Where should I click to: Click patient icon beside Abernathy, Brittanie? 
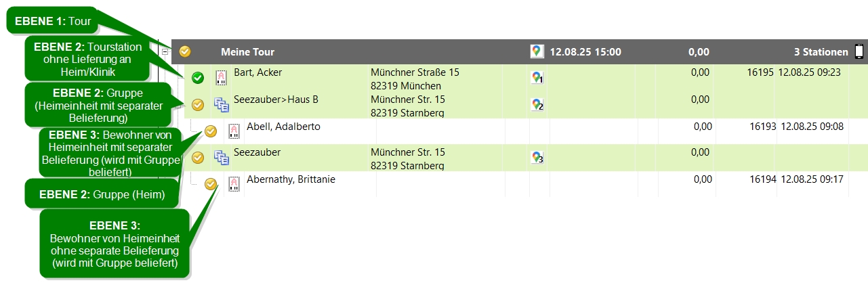[234, 184]
